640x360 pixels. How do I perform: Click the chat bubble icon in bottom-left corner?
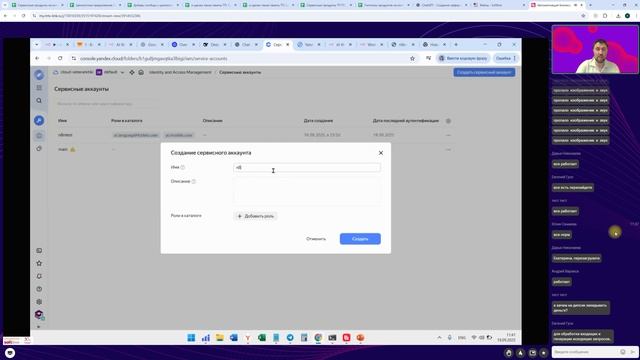point(10,353)
